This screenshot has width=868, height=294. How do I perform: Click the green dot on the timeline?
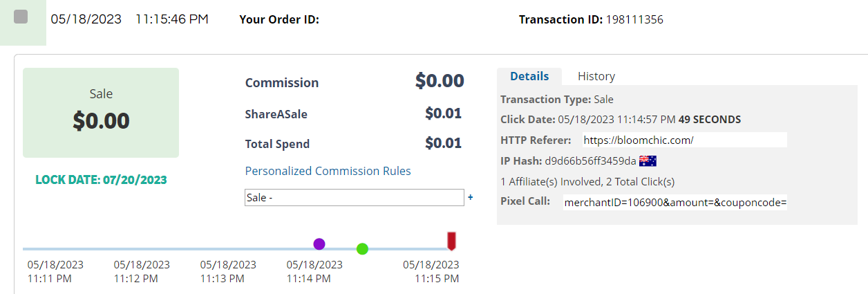coord(362,249)
